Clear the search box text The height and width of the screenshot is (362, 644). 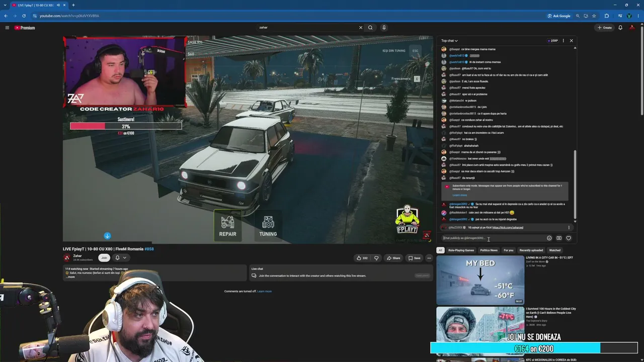coord(360,28)
